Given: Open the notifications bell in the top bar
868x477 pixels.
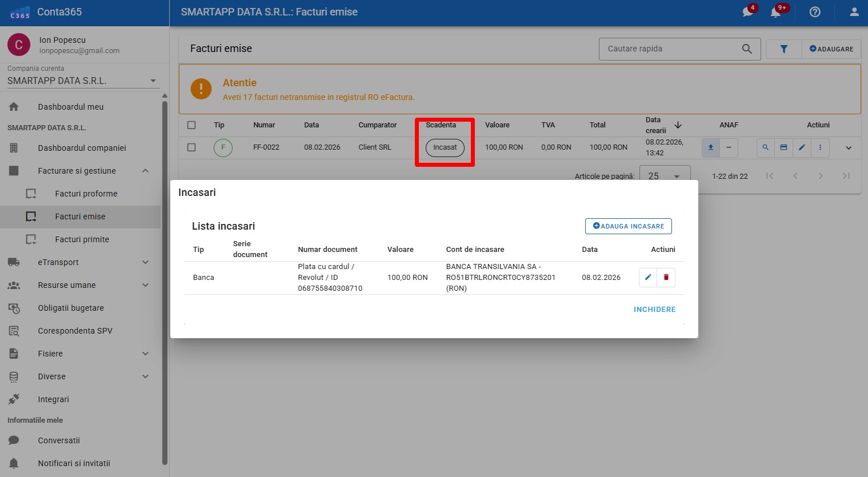Looking at the screenshot, I should point(776,12).
